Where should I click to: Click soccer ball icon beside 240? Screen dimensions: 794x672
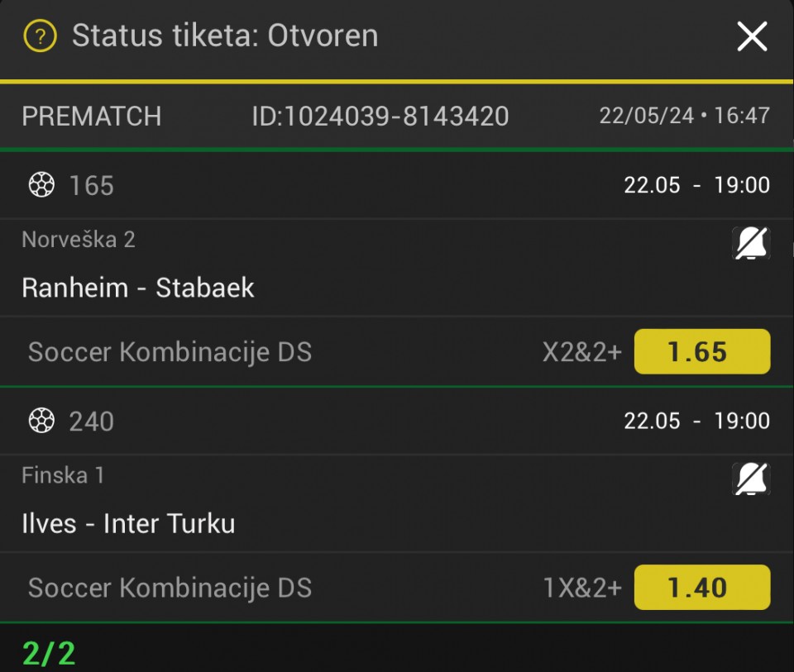click(41, 422)
